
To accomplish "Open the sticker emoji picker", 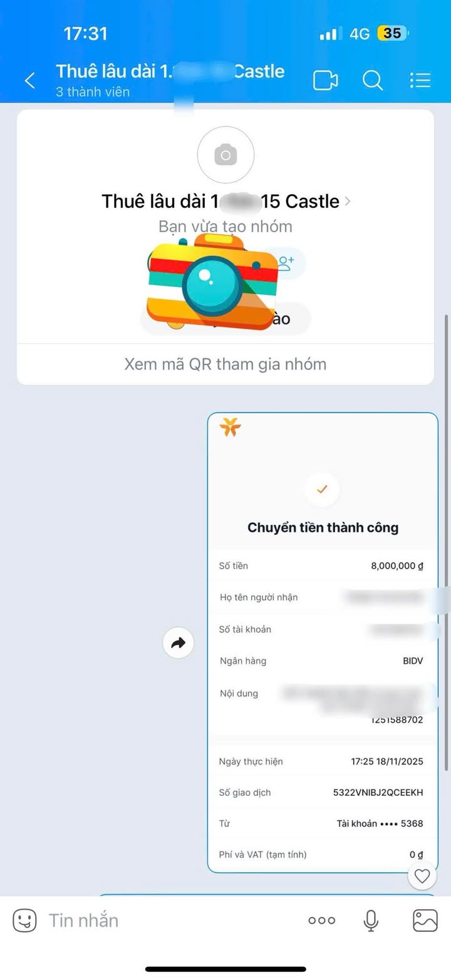I will 25,920.
